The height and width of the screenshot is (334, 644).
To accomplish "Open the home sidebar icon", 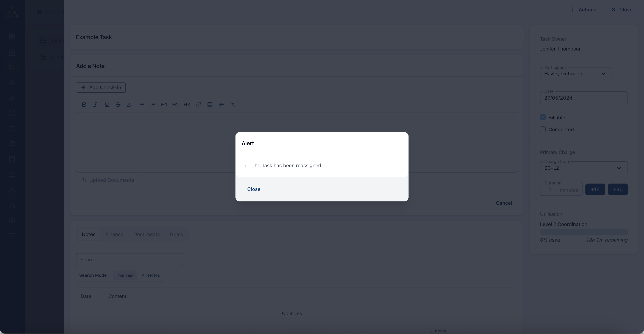I will [12, 53].
